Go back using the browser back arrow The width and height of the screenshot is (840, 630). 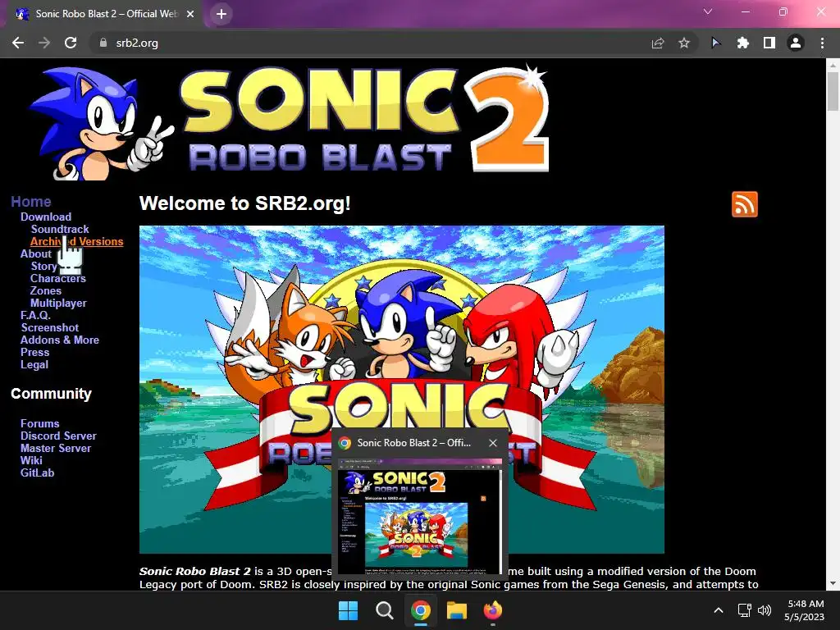[18, 43]
